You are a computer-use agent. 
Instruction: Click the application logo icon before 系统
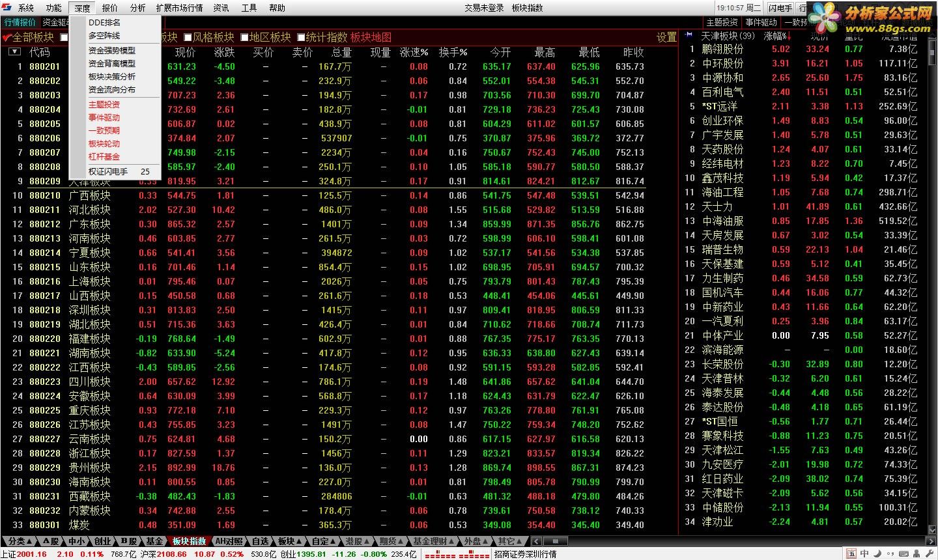7,7
